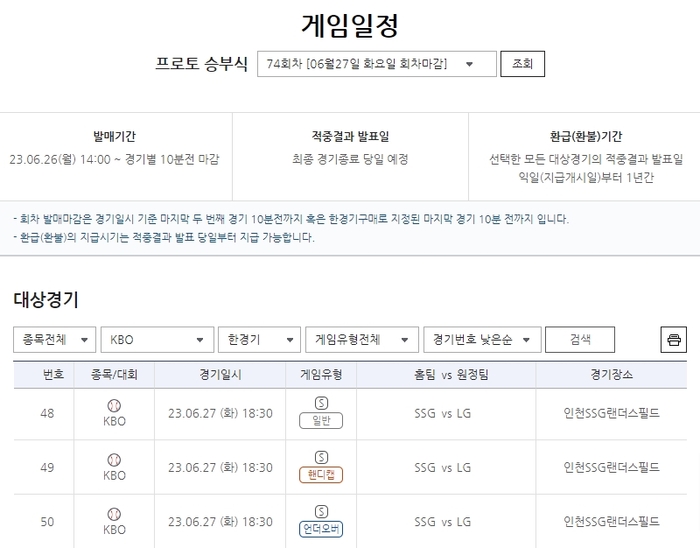
Task: Click the S icon in game 48 row
Action: coord(321,404)
